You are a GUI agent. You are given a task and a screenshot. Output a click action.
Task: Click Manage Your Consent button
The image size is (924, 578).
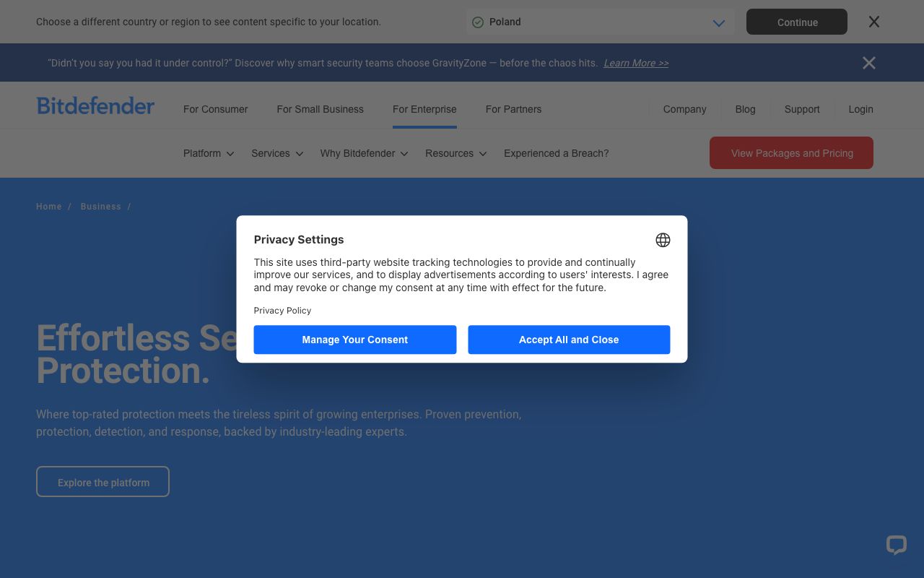pyautogui.click(x=355, y=340)
